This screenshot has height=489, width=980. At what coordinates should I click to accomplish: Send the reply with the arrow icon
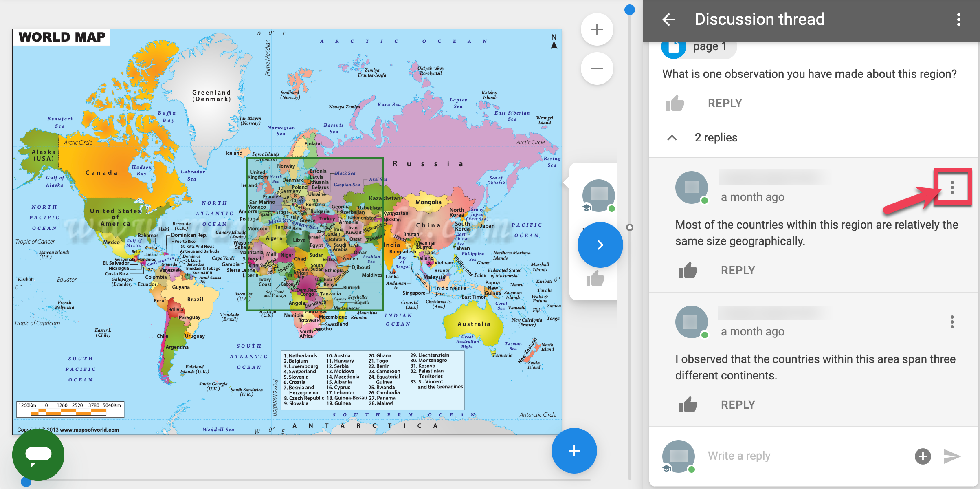point(952,456)
